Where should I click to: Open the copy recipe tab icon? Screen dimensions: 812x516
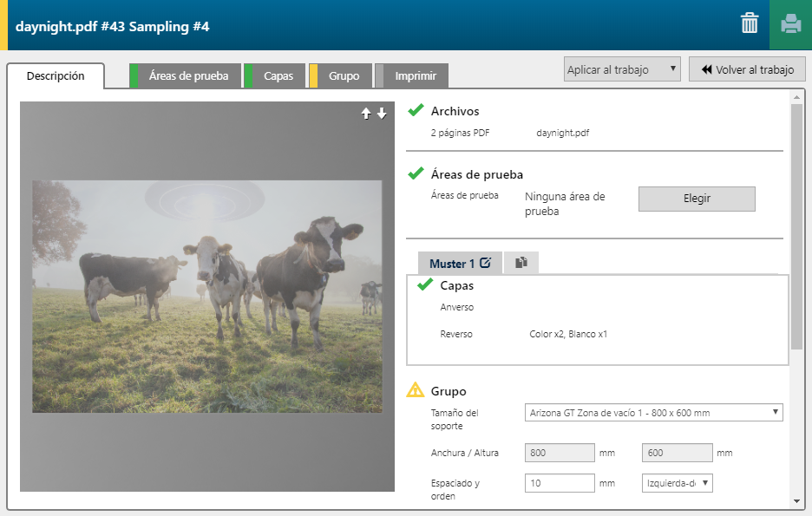click(x=521, y=263)
